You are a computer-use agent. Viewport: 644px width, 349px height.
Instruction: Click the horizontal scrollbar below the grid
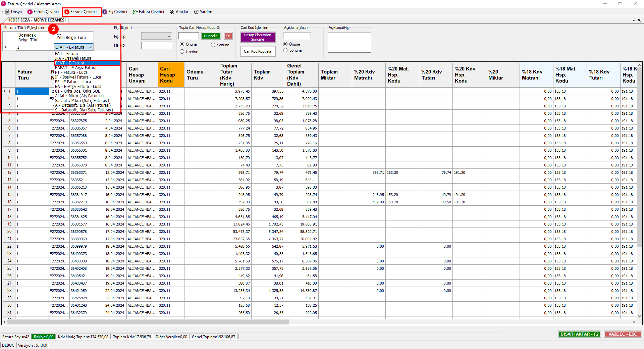(x=148, y=322)
